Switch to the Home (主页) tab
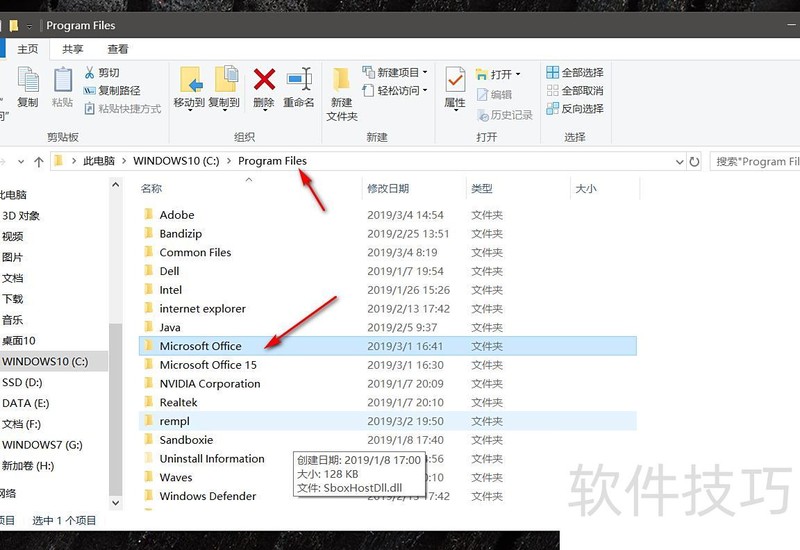Image resolution: width=800 pixels, height=550 pixels. tap(28, 49)
